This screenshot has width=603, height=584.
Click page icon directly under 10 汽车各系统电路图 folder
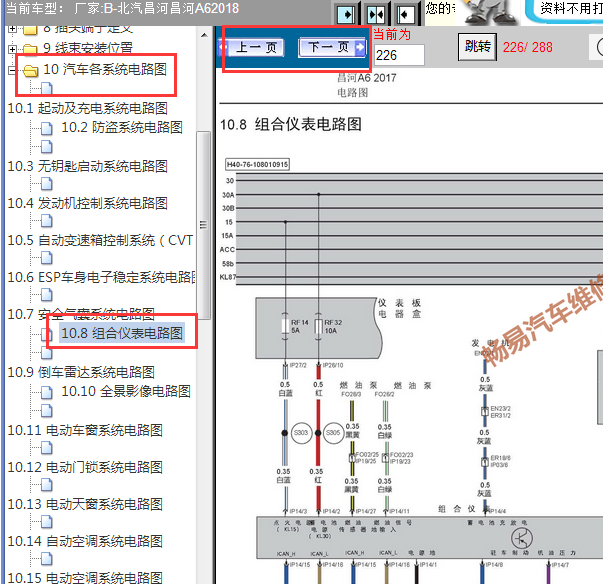(47, 89)
